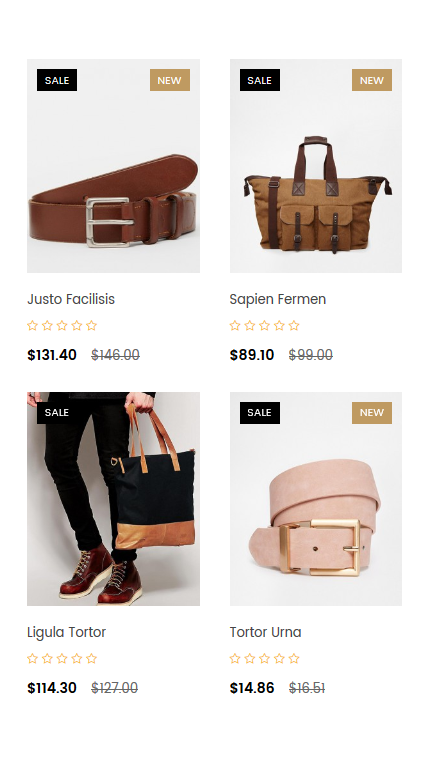
Task: Click the fifth rating star under Justo Facilisis
Action: coord(91,325)
